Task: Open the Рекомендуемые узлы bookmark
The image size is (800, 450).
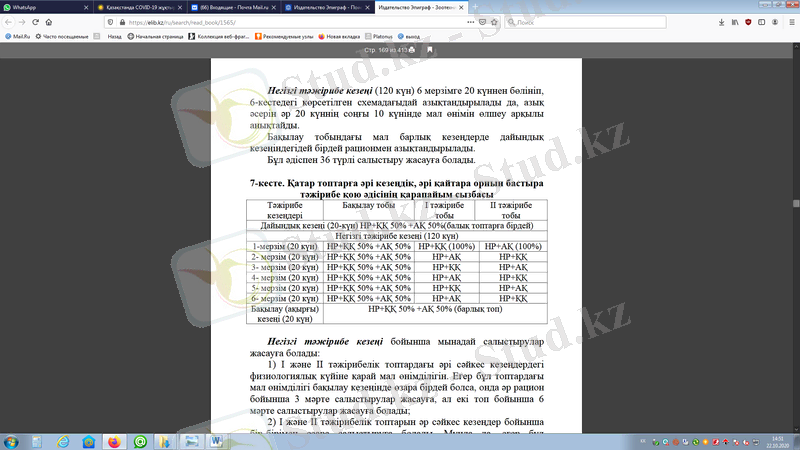Action: point(284,37)
